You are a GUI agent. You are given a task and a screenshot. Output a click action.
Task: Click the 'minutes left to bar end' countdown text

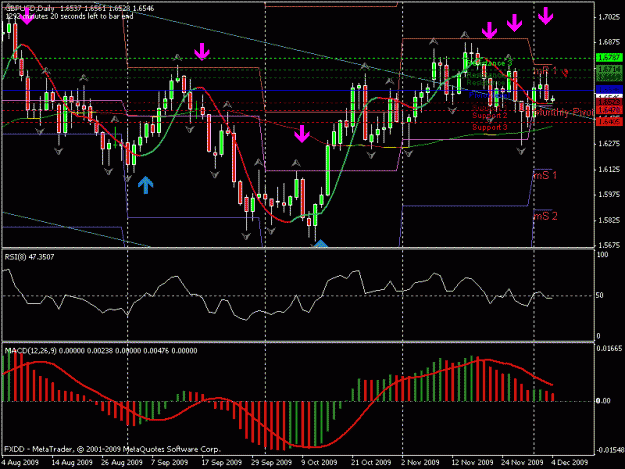tap(69, 16)
